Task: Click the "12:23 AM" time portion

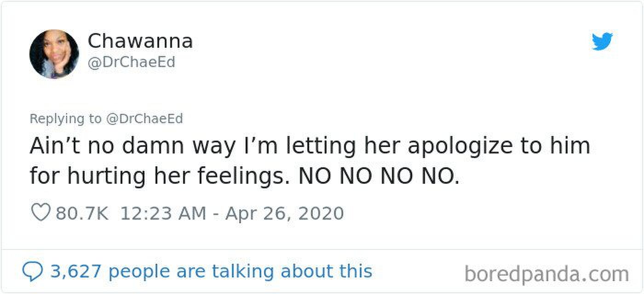Action: 163,214
